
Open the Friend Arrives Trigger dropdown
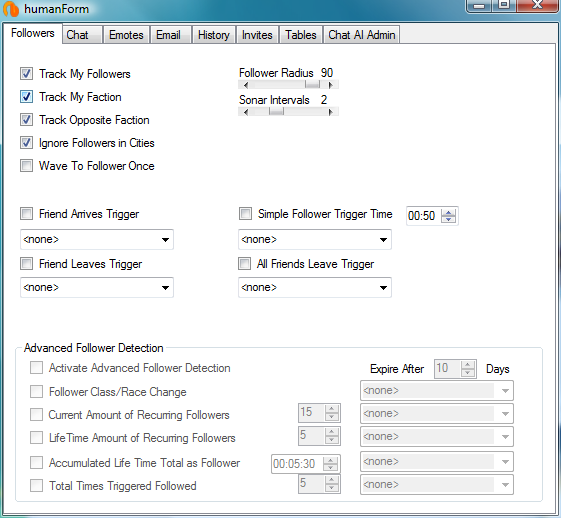tap(97, 239)
